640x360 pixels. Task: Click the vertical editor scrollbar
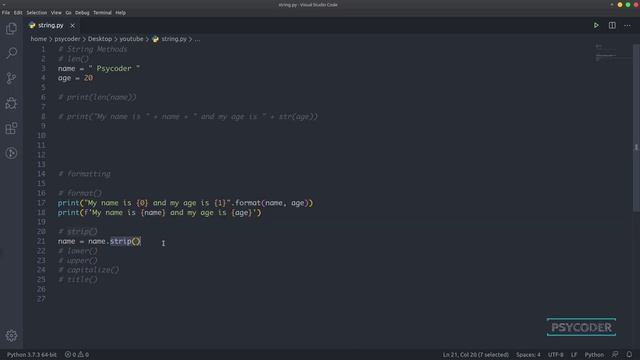(636, 127)
